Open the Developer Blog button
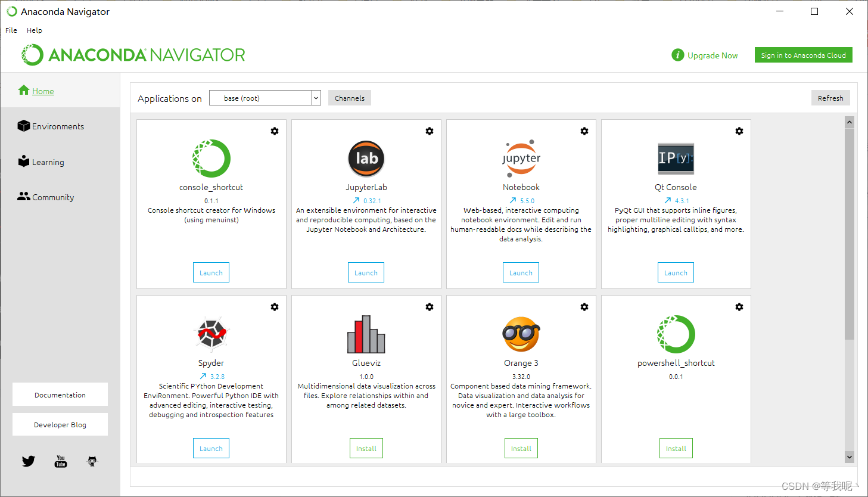 coord(60,424)
